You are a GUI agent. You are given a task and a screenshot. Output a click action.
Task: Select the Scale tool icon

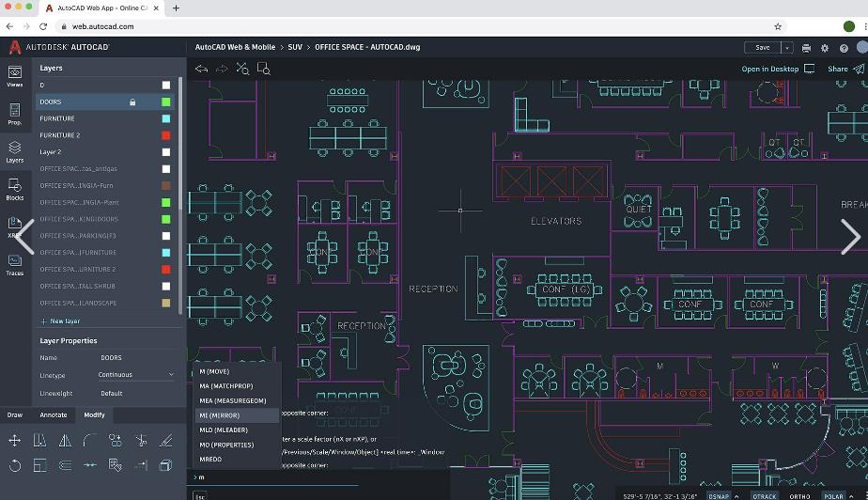click(x=39, y=465)
